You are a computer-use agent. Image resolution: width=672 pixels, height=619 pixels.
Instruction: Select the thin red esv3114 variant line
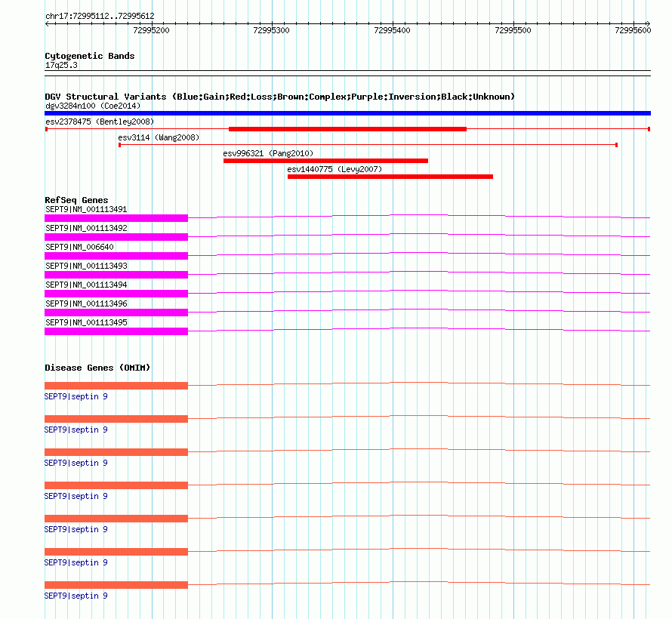coord(368,145)
